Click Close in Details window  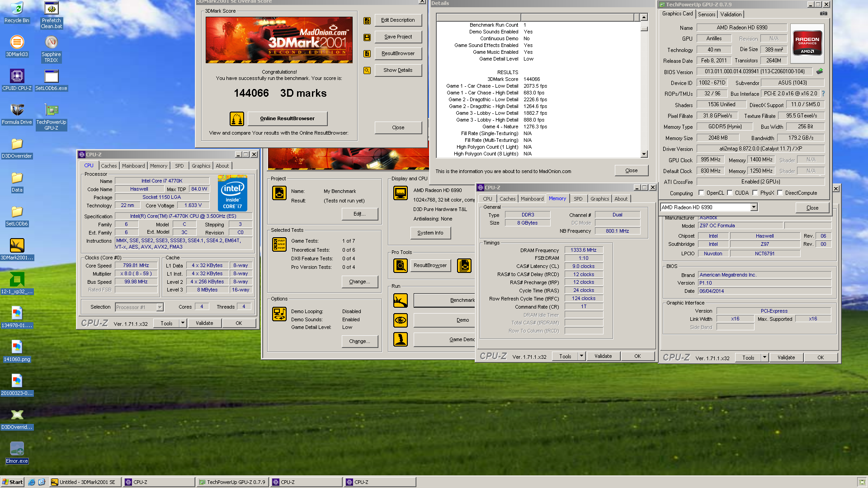click(x=631, y=171)
